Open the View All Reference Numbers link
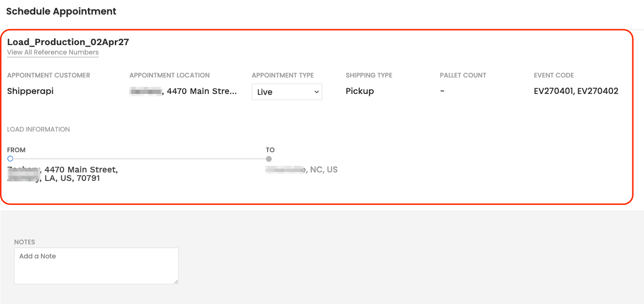 [53, 52]
